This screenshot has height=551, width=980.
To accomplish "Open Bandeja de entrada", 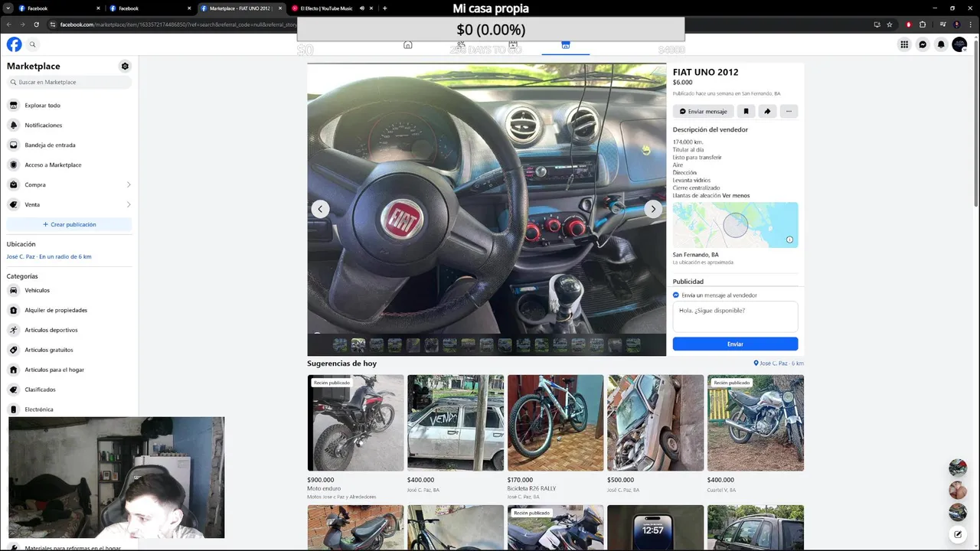I will tap(69, 145).
